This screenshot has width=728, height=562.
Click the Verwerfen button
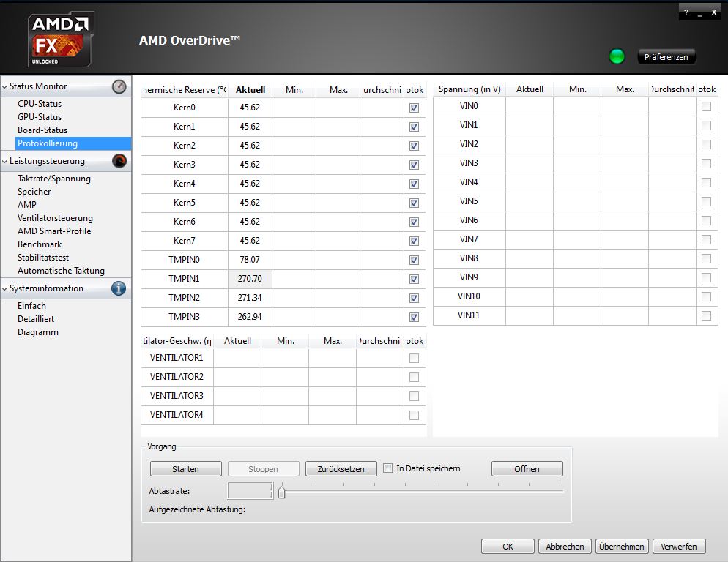(x=679, y=546)
